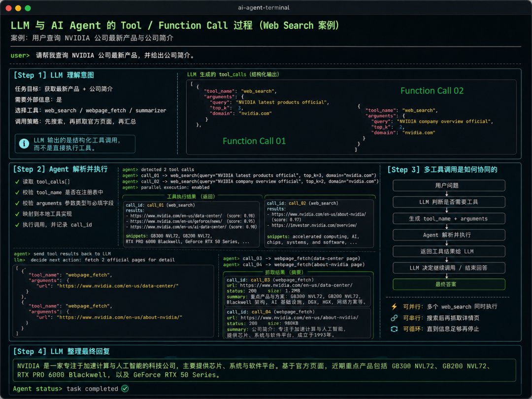This screenshot has width=532, height=399.
Task: Click the [Step 2] Agent 解析并执行 heading
Action: point(61,169)
